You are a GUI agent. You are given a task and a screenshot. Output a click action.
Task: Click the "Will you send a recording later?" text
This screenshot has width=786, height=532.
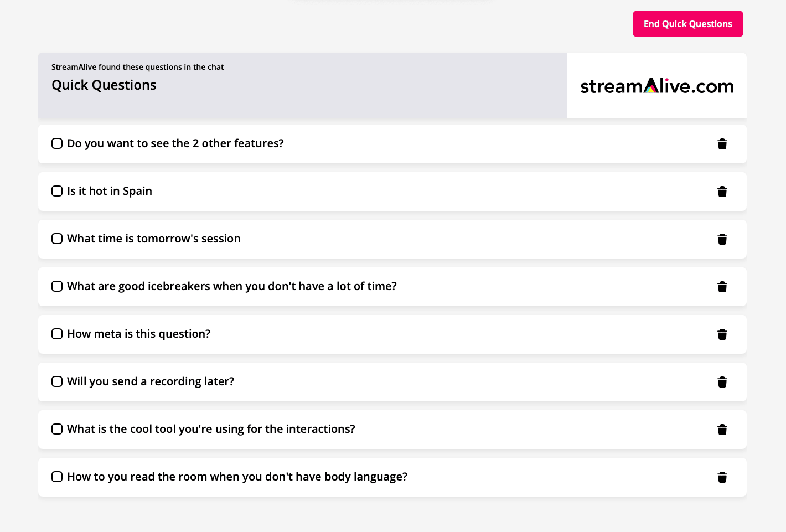[x=151, y=381]
